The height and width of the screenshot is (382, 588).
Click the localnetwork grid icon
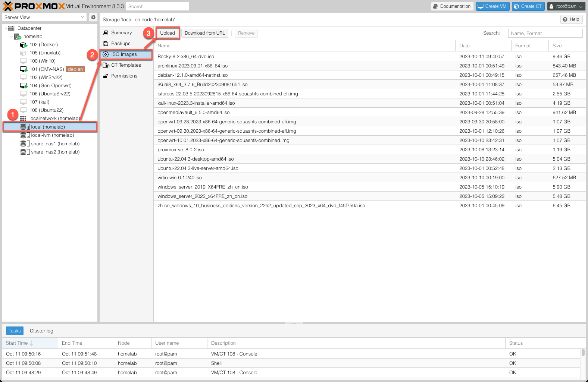click(x=23, y=119)
